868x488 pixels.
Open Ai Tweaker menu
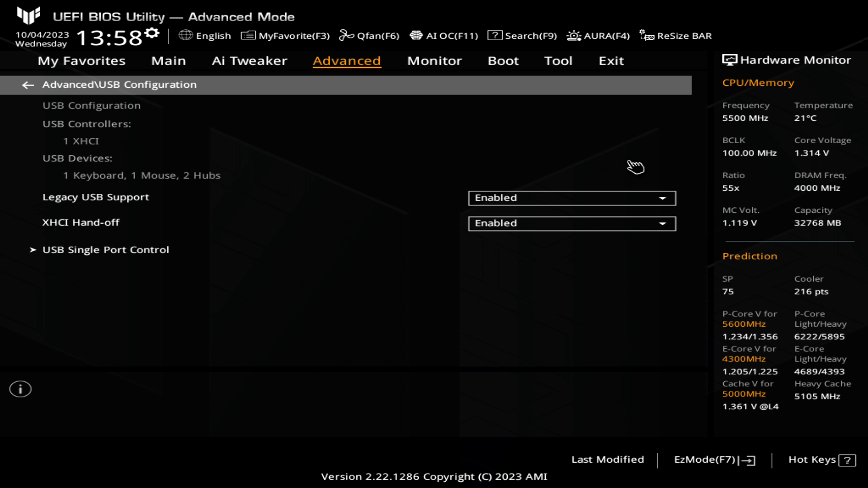coord(249,60)
